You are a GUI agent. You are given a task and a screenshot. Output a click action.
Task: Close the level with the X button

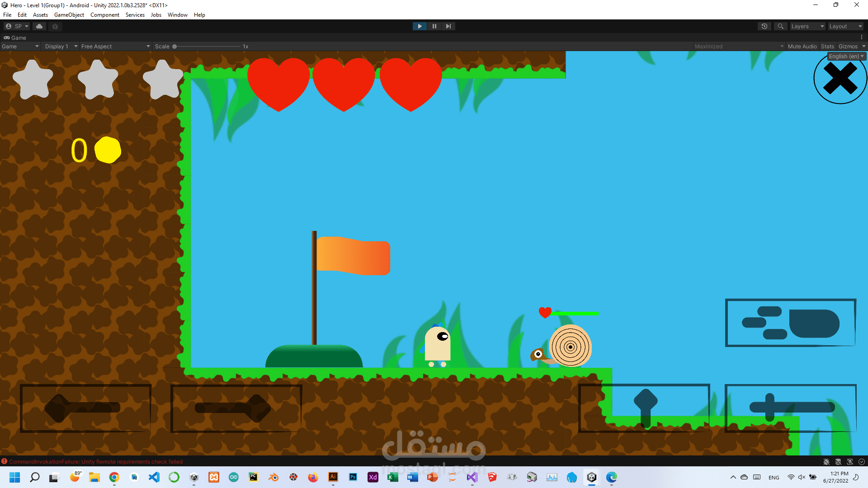[840, 79]
